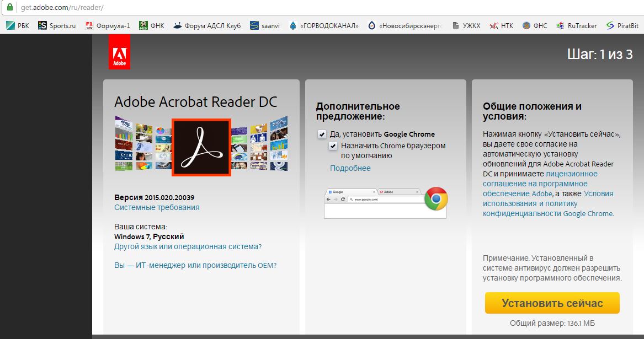Open the Формула-1 bookmark
Screen dimensions: 644x339
click(x=107, y=25)
